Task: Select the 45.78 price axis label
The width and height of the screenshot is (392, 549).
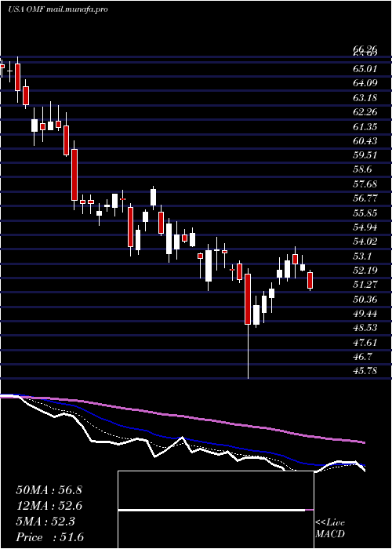Action: click(x=365, y=371)
